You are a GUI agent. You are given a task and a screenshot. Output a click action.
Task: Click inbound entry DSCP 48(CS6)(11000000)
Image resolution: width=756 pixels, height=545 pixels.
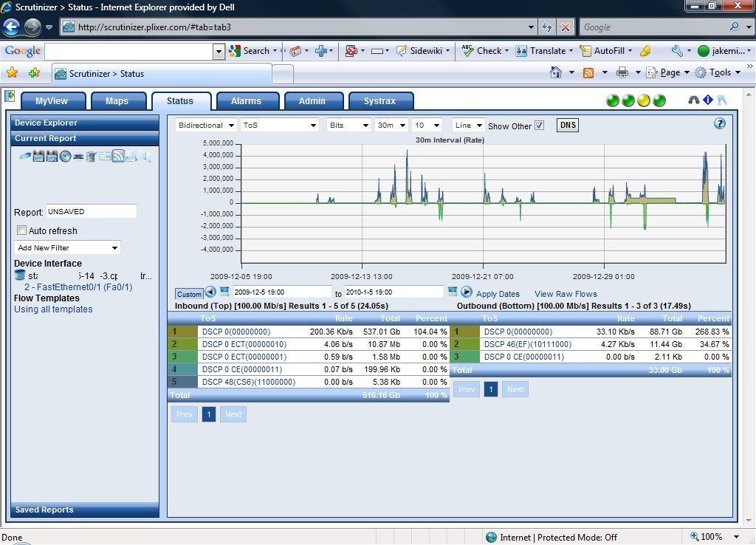248,382
